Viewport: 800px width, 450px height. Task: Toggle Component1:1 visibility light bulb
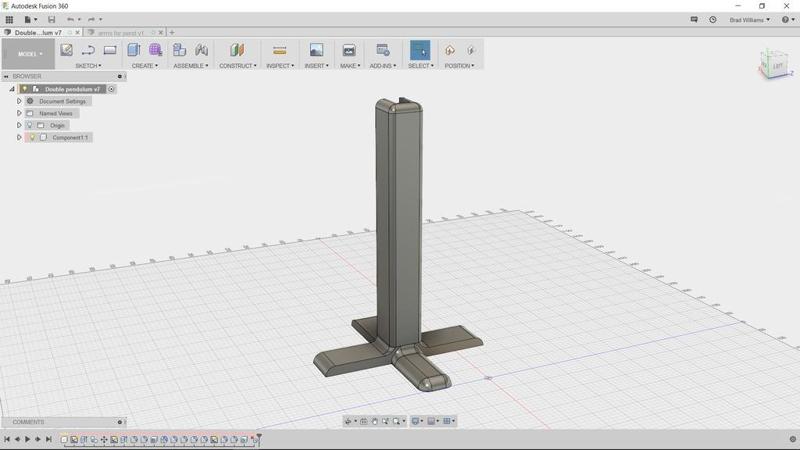click(x=32, y=137)
